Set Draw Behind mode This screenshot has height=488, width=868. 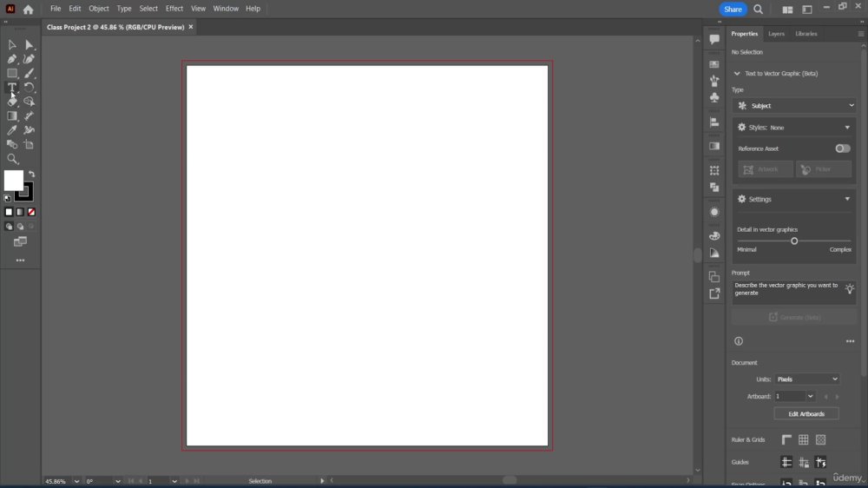pyautogui.click(x=21, y=227)
